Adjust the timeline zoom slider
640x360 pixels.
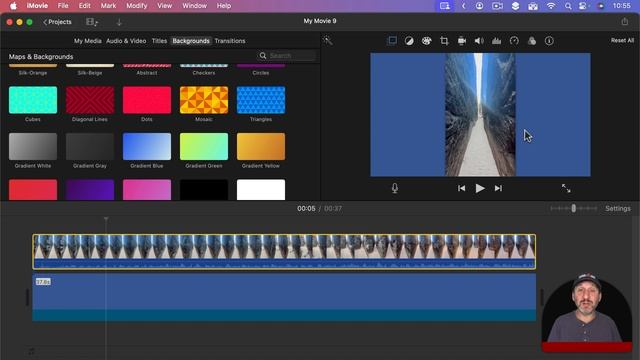[x=573, y=209]
